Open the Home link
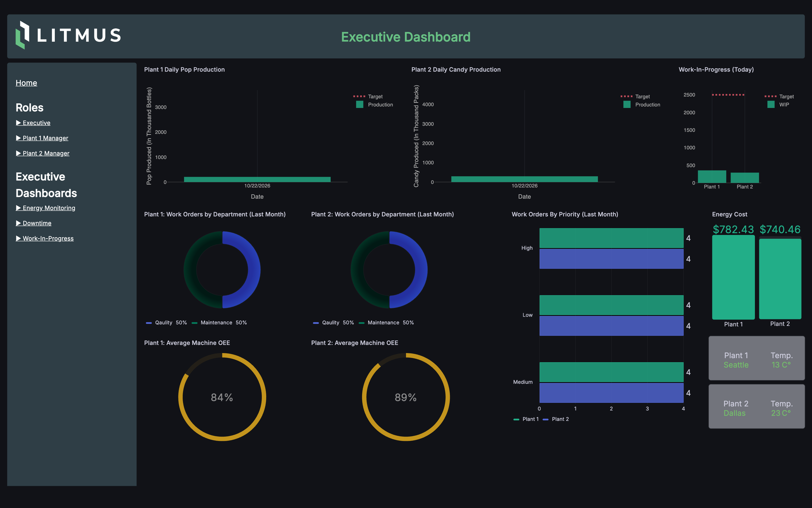The height and width of the screenshot is (508, 812). point(26,83)
